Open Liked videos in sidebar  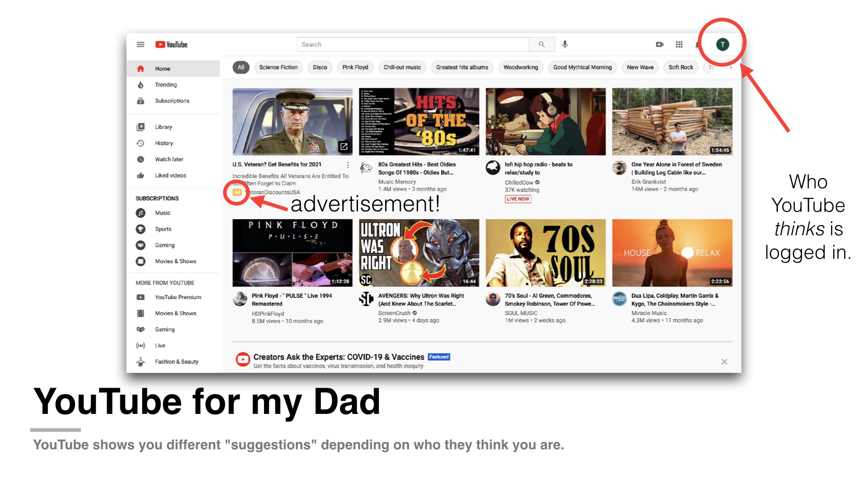[x=174, y=175]
